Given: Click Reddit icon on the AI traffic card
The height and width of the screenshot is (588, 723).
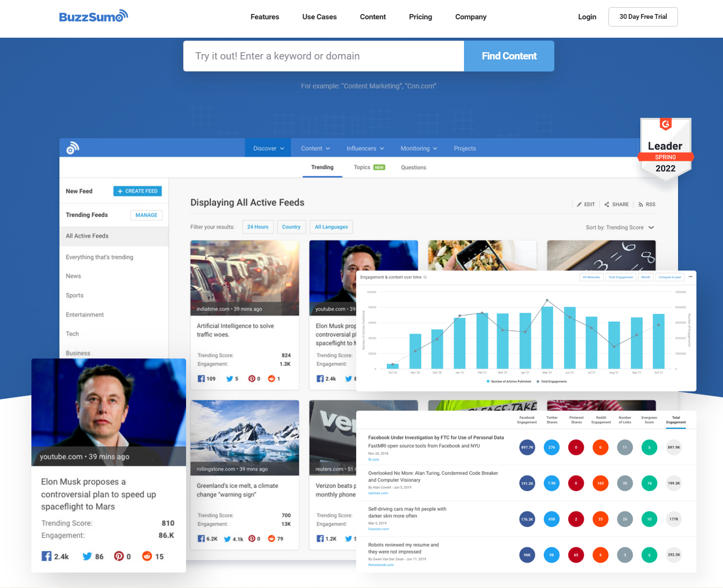Looking at the screenshot, I should coord(272,379).
